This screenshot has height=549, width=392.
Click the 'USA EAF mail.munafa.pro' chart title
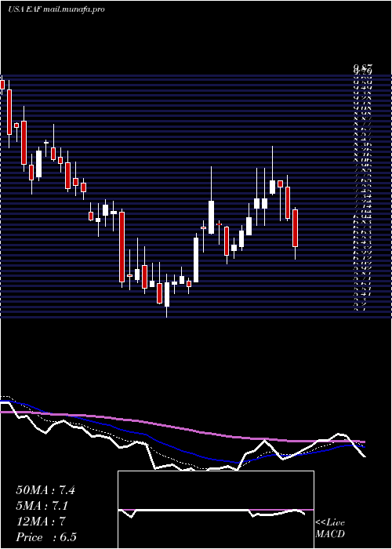[56, 9]
